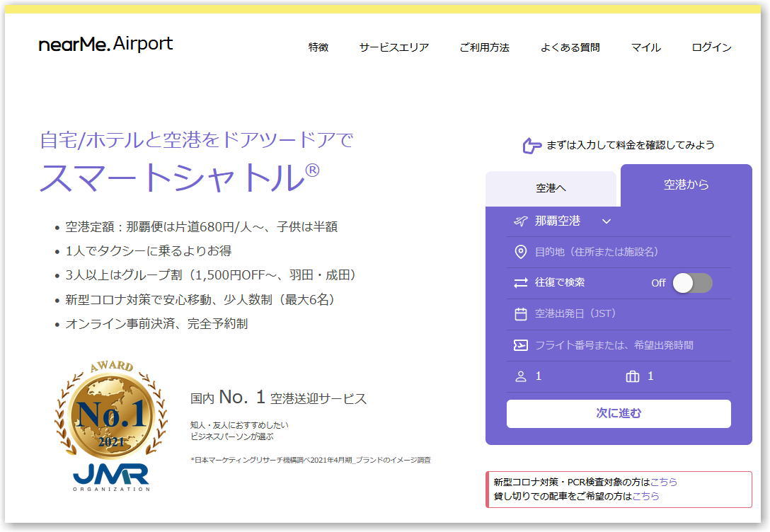Click the 目的地 destination input field
The width and height of the screenshot is (770, 532).
(619, 252)
